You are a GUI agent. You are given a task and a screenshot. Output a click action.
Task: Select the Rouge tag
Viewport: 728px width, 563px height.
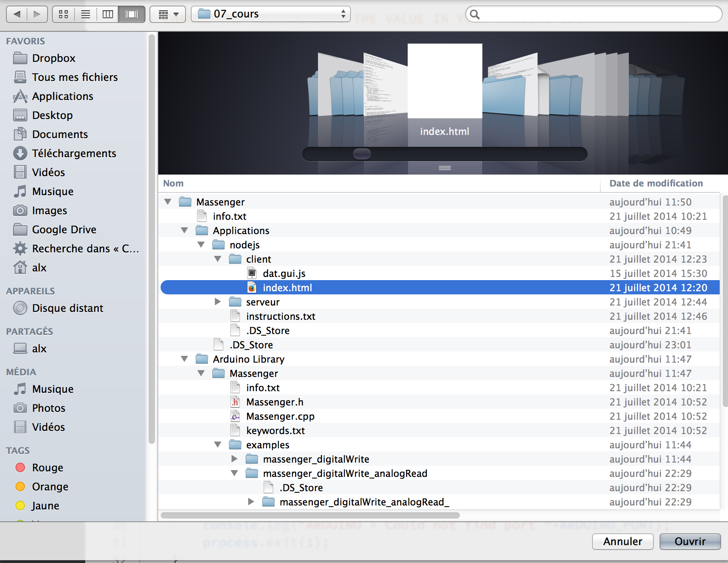pyautogui.click(x=47, y=468)
